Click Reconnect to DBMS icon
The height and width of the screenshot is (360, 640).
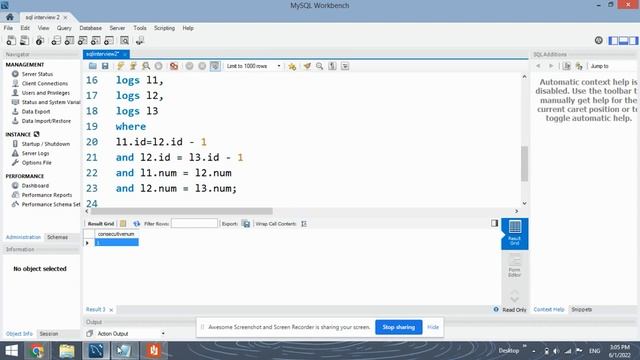click(140, 40)
